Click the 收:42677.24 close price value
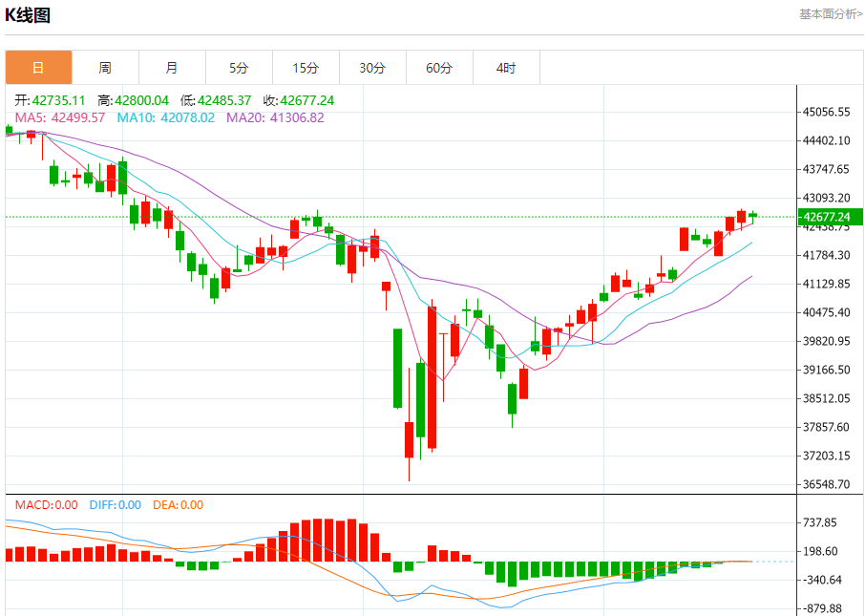The width and height of the screenshot is (865, 616). [299, 100]
